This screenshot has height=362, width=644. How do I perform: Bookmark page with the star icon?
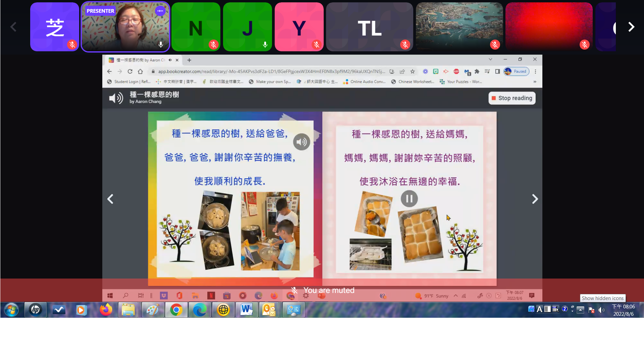coord(413,71)
